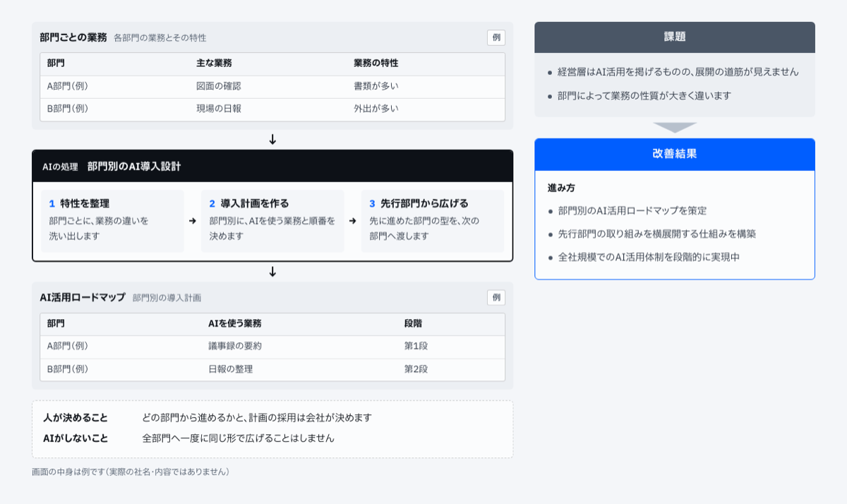
Task: Click the 進み方 subheading
Action: [561, 189]
